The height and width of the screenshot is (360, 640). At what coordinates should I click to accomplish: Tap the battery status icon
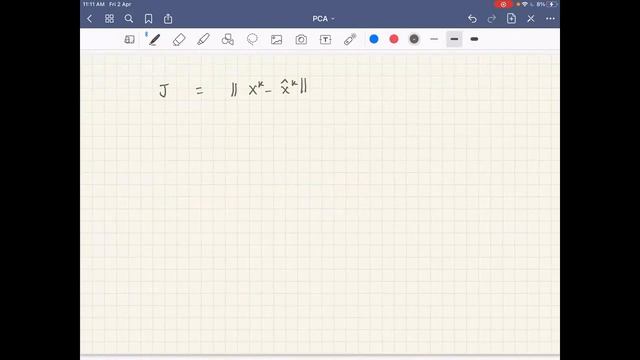[552, 4]
